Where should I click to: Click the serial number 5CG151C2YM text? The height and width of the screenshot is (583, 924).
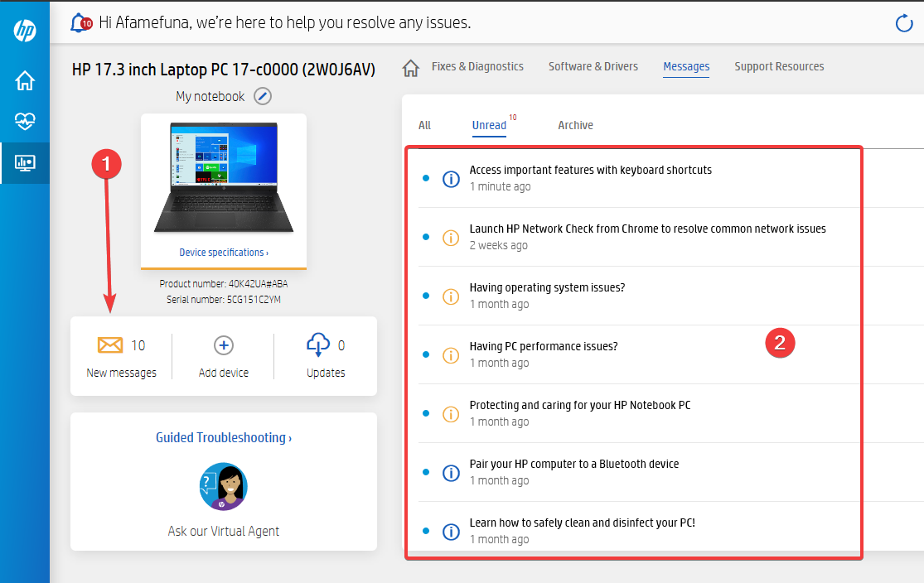tap(254, 300)
